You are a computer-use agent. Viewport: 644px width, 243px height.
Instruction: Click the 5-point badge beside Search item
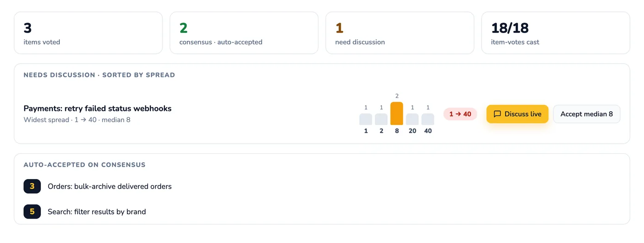pos(32,212)
